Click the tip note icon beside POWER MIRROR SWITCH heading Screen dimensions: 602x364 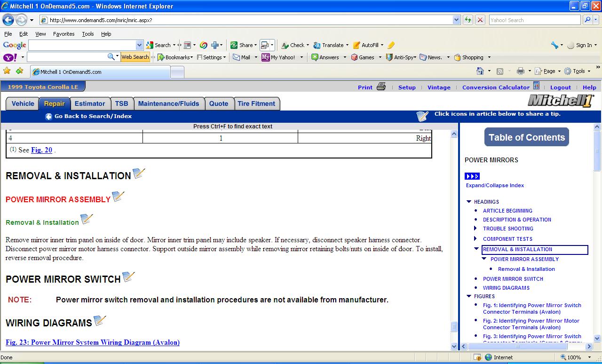tap(128, 277)
